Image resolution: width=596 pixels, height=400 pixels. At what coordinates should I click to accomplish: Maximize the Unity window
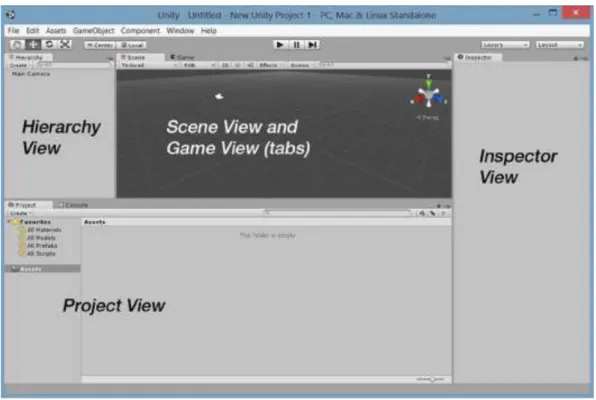[553, 13]
